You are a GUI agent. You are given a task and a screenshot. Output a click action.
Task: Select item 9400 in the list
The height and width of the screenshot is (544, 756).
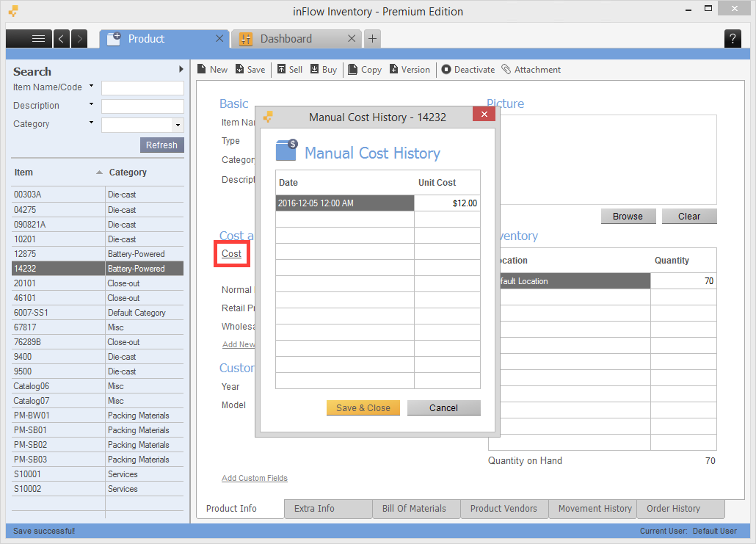tap(98, 356)
